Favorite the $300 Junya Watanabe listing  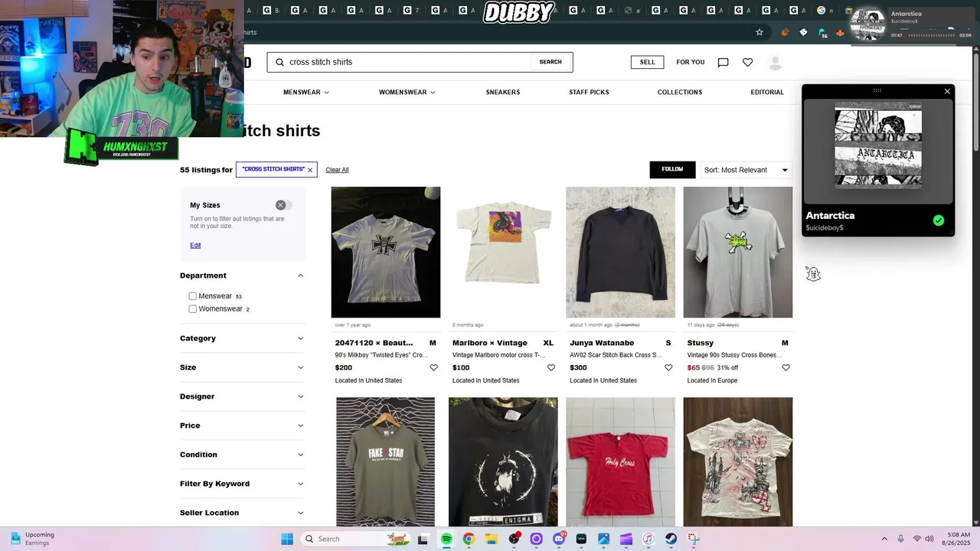point(668,368)
